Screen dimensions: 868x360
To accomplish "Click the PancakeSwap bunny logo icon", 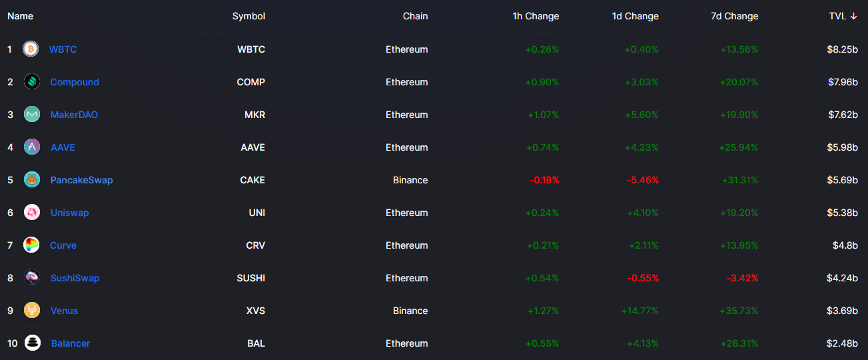I will (x=32, y=179).
